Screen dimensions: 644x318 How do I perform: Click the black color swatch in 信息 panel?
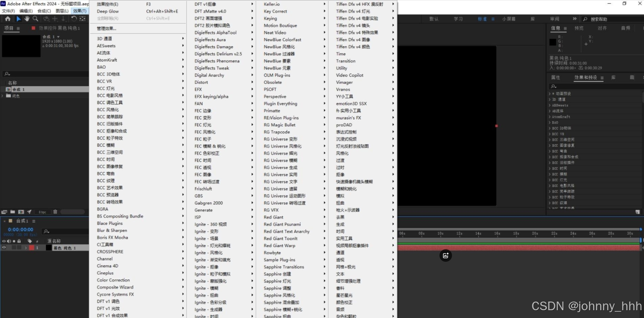(553, 42)
